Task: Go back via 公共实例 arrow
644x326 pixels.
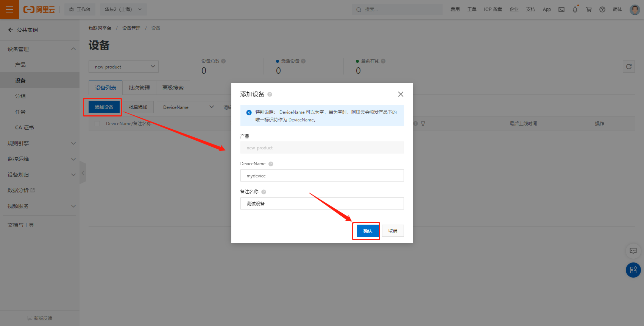Action: pyautogui.click(x=11, y=30)
